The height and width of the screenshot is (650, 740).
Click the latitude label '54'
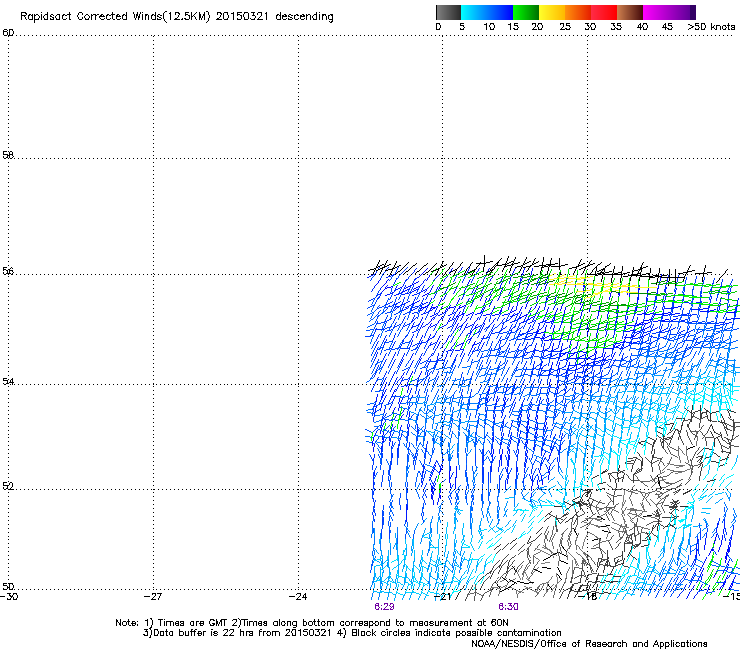tap(8, 381)
